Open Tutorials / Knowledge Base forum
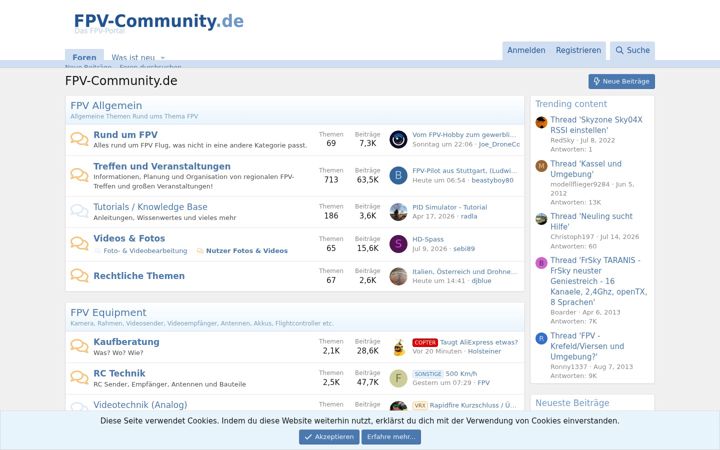 (150, 207)
